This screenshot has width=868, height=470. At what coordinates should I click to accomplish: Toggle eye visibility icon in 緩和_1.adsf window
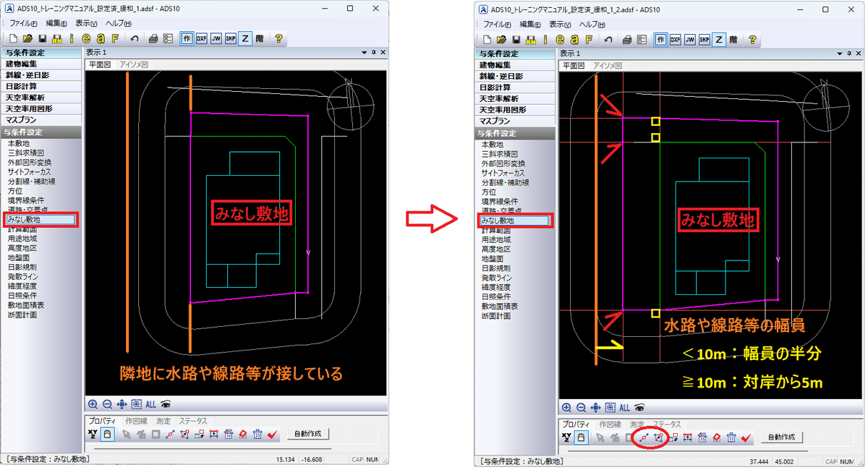point(166,405)
